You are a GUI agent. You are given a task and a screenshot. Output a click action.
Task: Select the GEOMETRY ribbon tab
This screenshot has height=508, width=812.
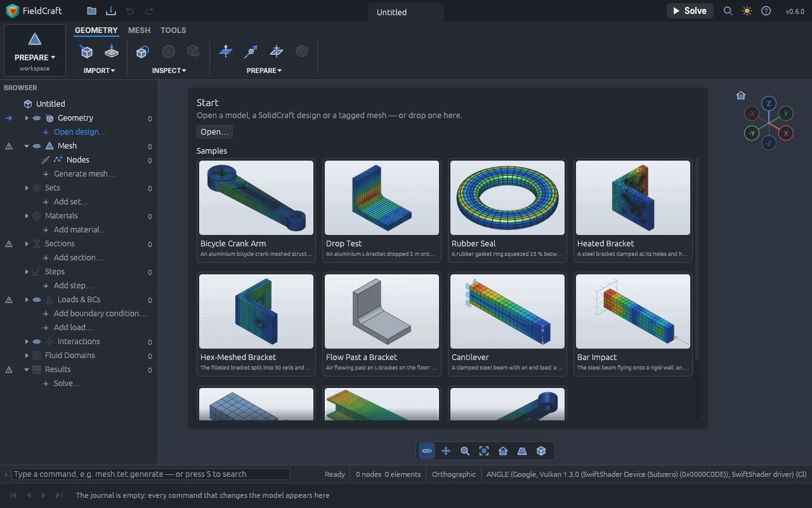(x=96, y=30)
